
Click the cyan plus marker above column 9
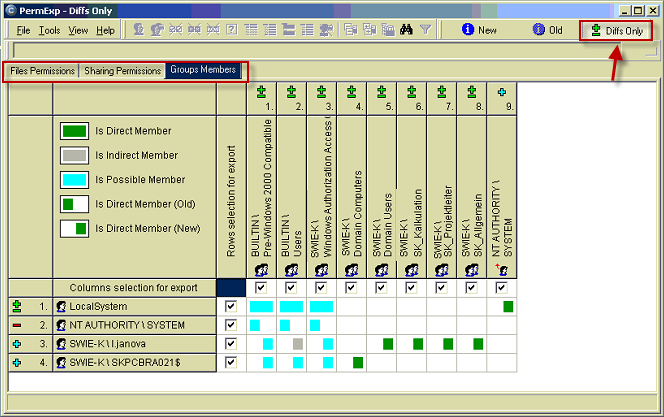click(502, 92)
